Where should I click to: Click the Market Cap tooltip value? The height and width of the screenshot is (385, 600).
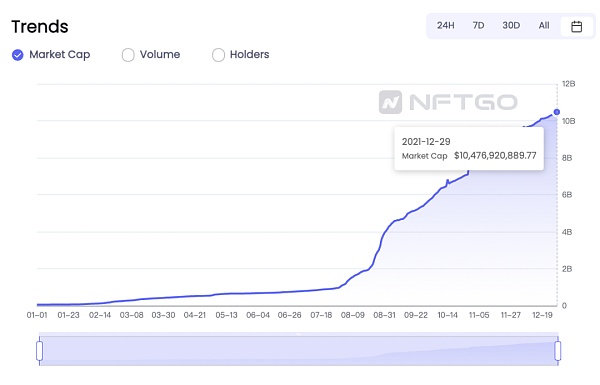[x=495, y=156]
